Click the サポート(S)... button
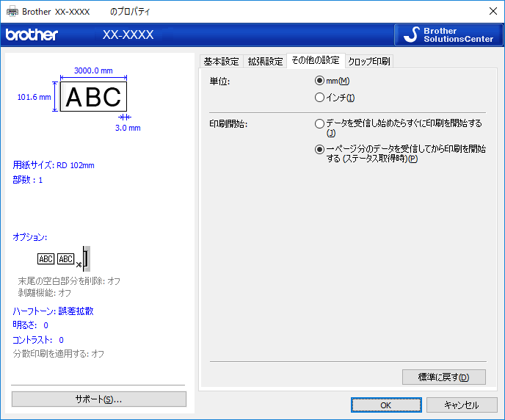Screen dimensions: 505x420 click(99, 399)
